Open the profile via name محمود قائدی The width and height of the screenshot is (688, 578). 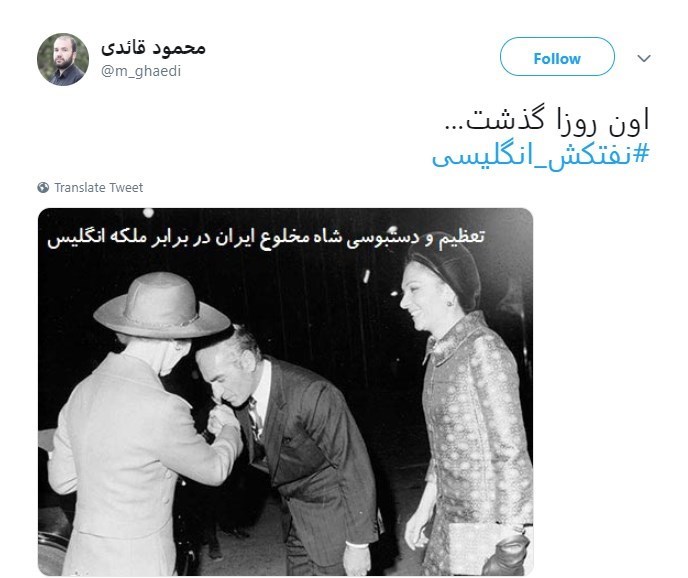click(153, 48)
